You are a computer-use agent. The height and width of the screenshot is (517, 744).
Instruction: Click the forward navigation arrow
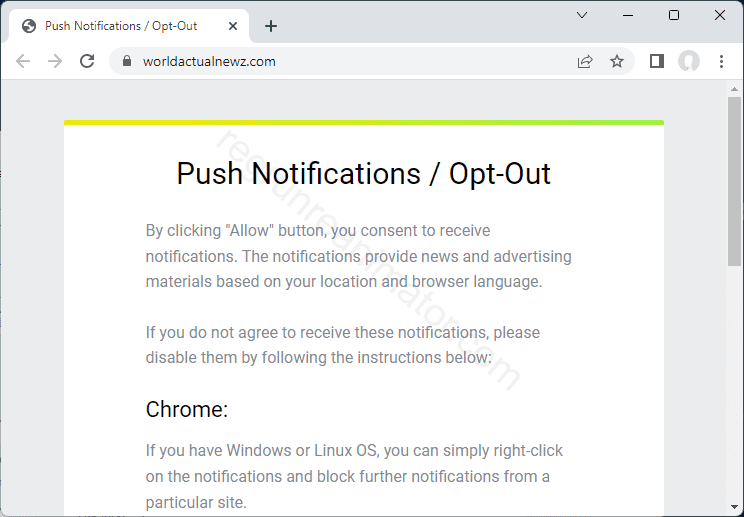coord(55,61)
